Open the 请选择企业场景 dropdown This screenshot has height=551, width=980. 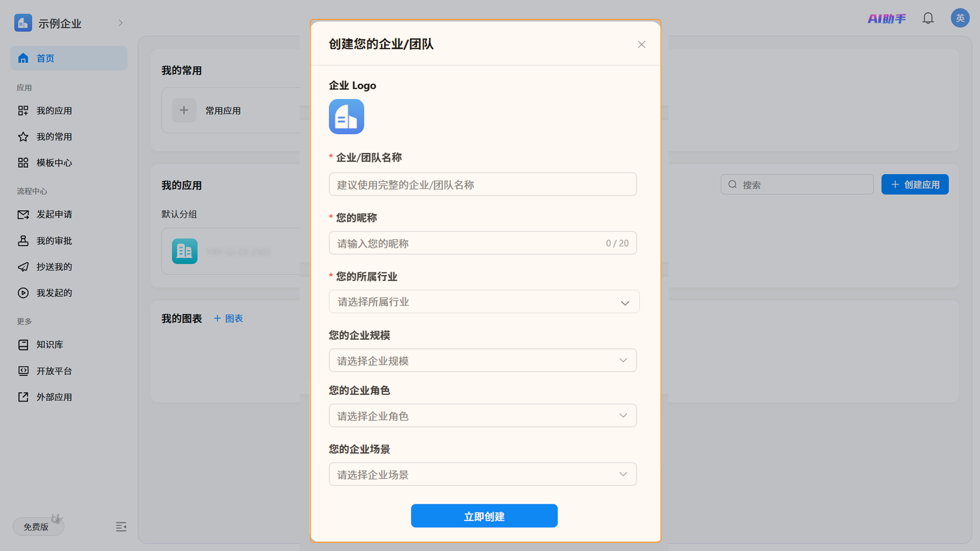[483, 474]
